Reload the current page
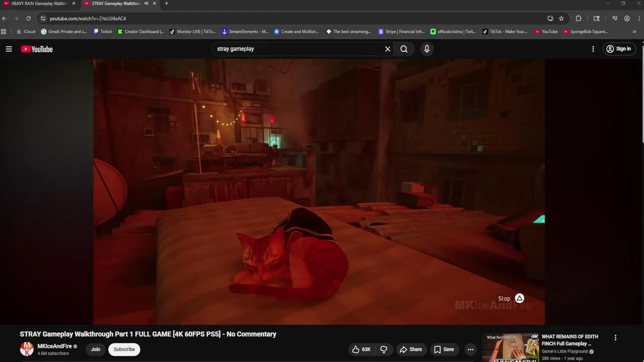Screen dimensions: 644x362 point(29,19)
